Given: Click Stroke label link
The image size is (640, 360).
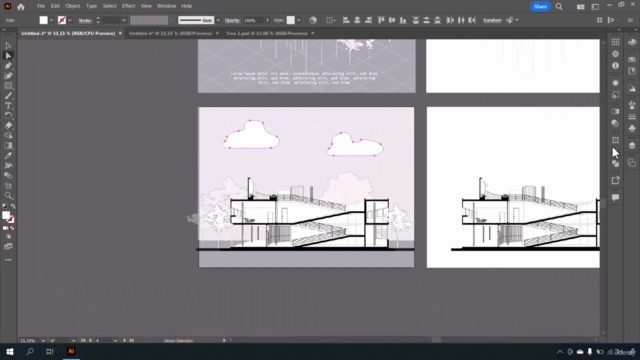Looking at the screenshot, I should (x=85, y=20).
